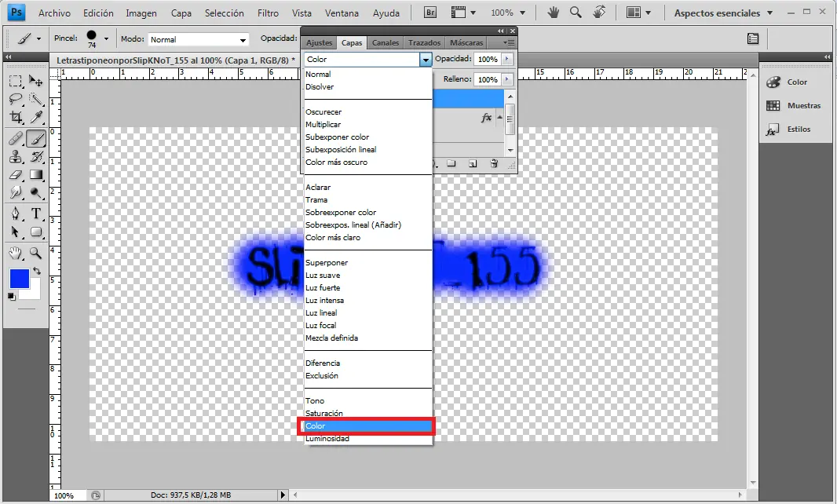Open the Photoshop Ps application icon
The image size is (837, 504).
pos(17,13)
